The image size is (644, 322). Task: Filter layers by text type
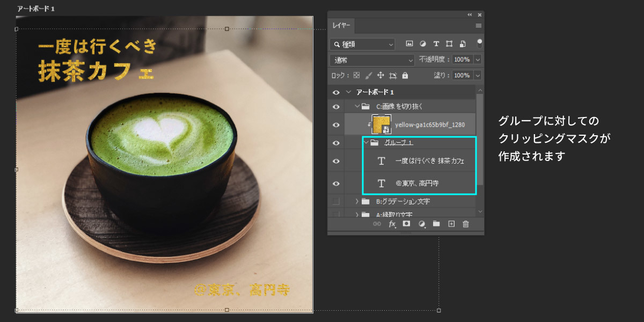436,44
